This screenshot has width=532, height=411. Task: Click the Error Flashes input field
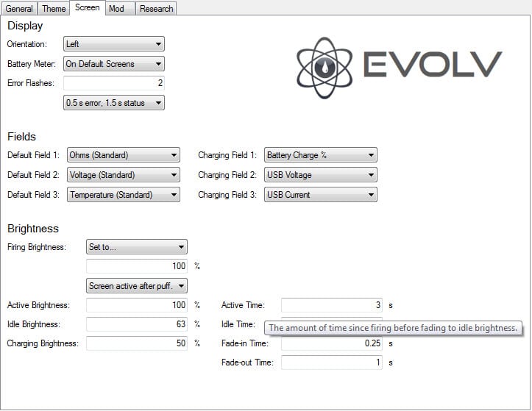coord(114,83)
